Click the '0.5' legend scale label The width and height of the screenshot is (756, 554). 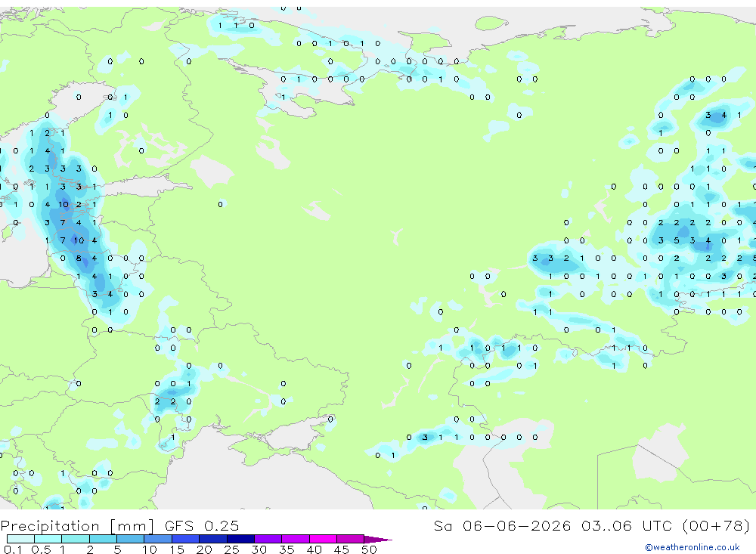click(41, 549)
